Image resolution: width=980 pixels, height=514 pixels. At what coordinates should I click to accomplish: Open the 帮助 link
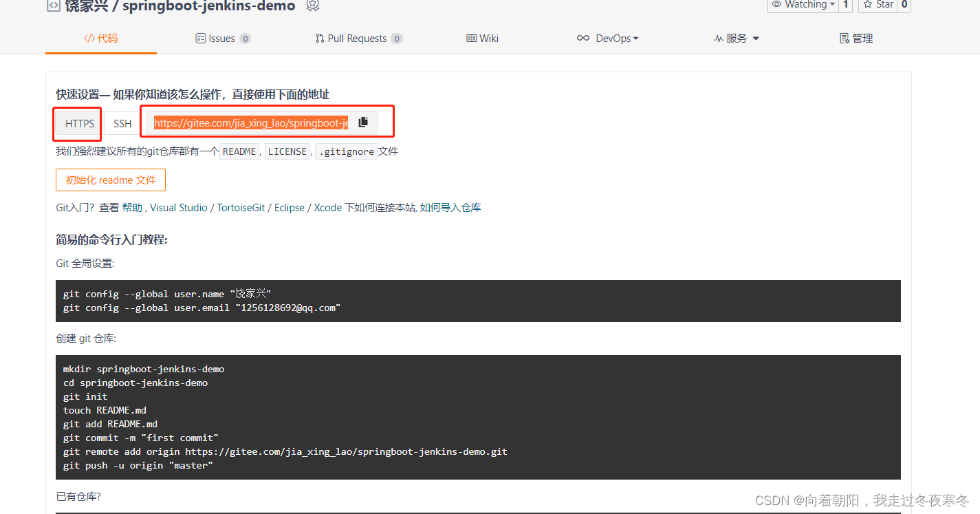click(x=132, y=208)
